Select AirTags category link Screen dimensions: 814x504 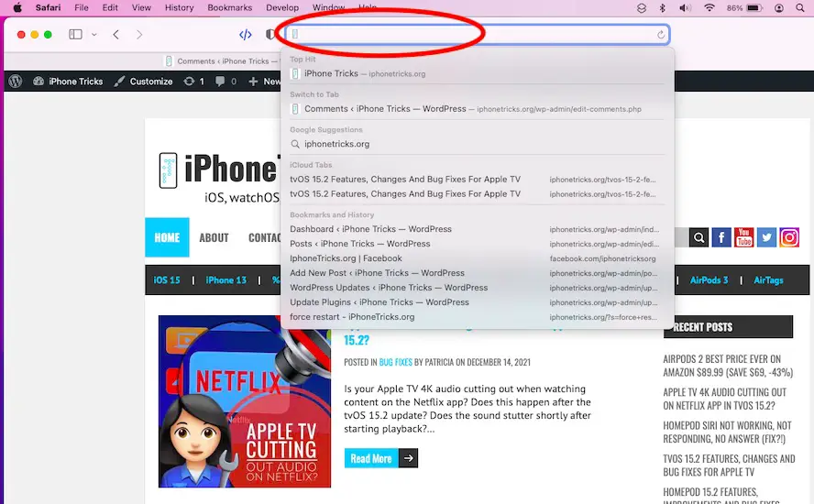point(768,280)
